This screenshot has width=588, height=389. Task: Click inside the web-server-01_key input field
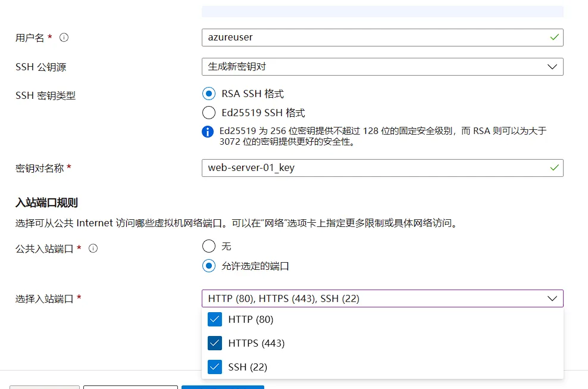[x=357, y=168]
